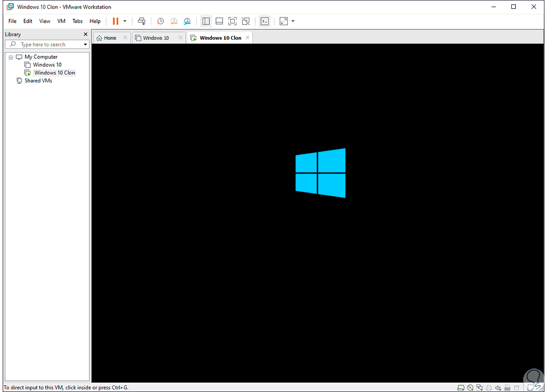Minimize the VMware Workstation window
The width and height of the screenshot is (548, 392).
point(494,7)
